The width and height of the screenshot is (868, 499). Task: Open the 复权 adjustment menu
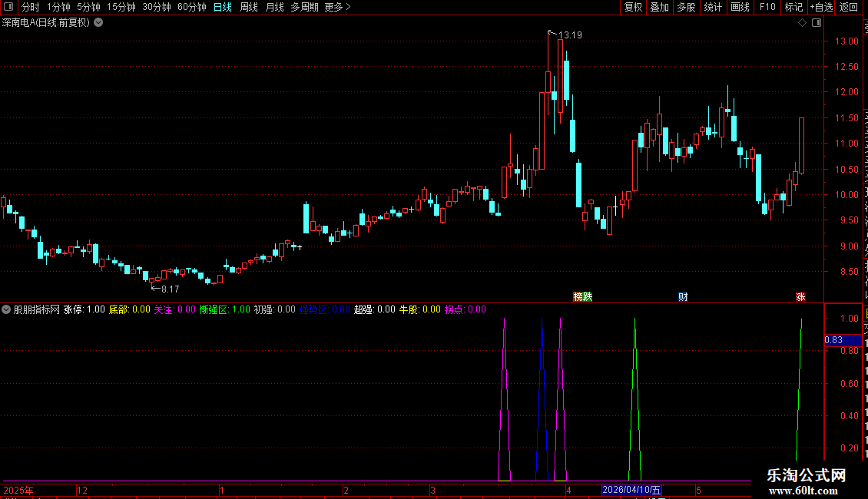click(x=633, y=7)
